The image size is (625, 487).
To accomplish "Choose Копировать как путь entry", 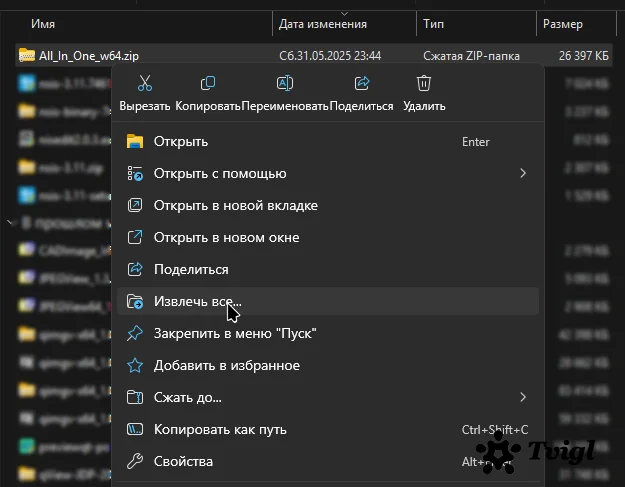I will point(220,430).
